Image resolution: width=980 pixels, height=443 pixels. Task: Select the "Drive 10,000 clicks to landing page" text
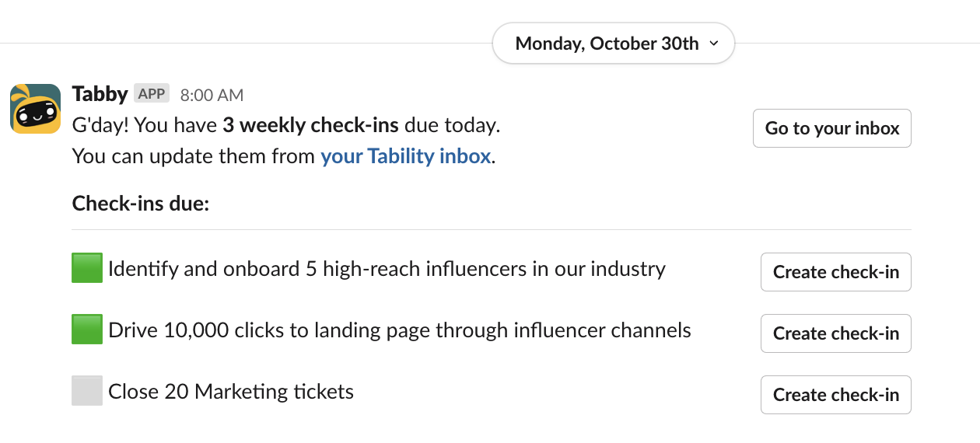tap(399, 330)
